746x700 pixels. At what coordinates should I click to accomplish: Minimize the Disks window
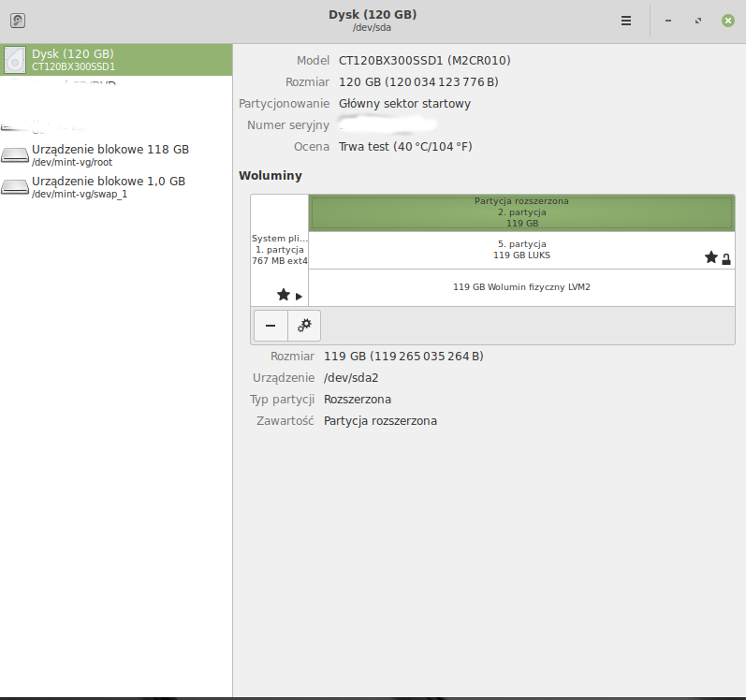pos(668,21)
